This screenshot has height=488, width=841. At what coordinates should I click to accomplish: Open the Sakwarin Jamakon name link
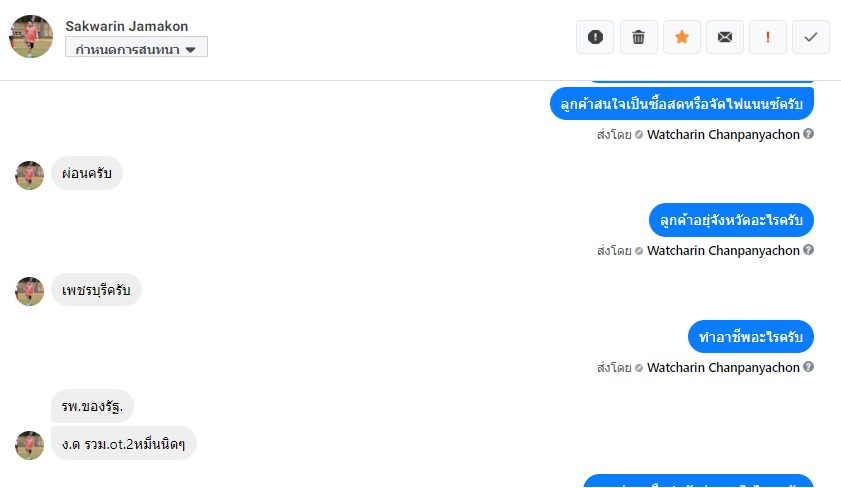(x=127, y=26)
